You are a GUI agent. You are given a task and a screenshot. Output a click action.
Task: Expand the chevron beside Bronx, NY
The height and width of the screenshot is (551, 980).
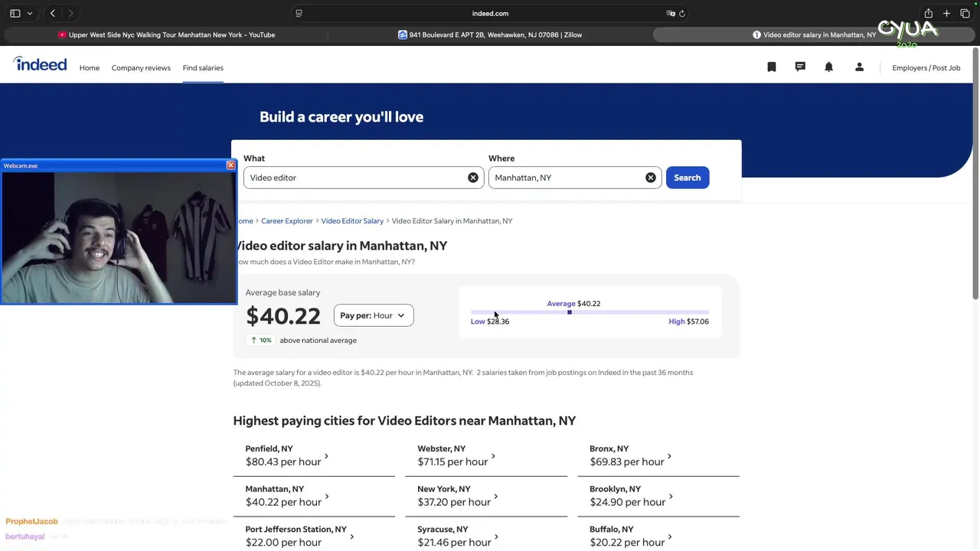(669, 456)
